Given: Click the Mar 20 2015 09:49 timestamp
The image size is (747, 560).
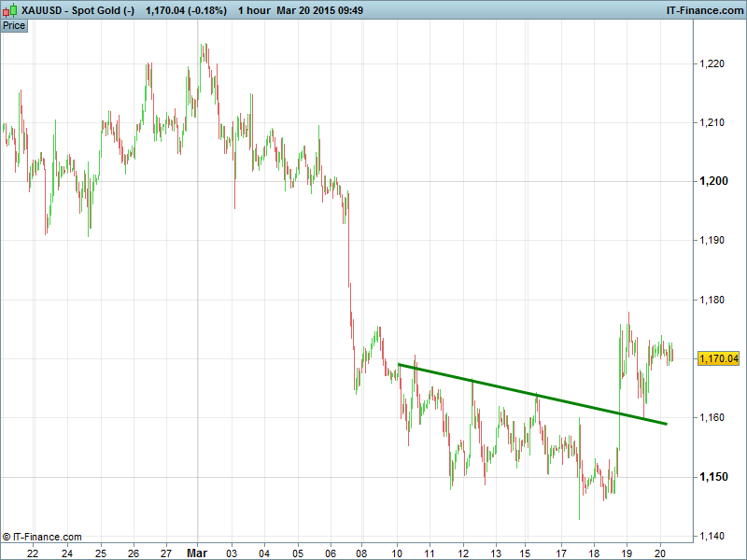Looking at the screenshot, I should pos(319,10).
